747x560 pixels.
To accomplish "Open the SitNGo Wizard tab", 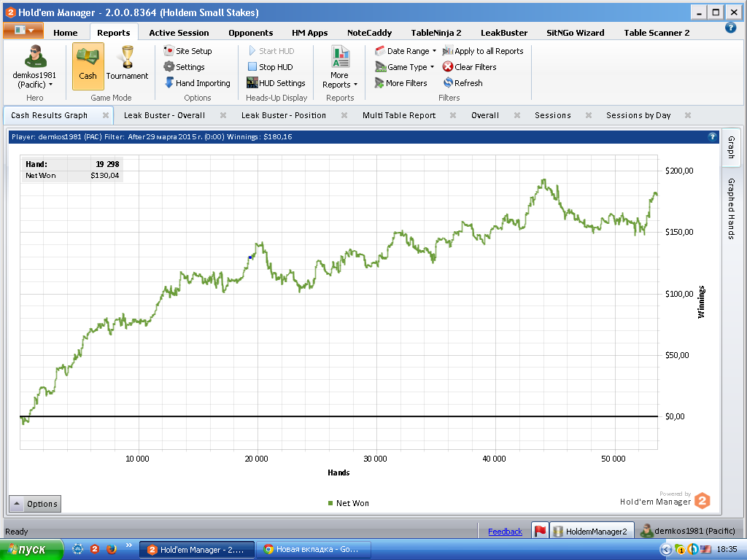I will [x=575, y=32].
